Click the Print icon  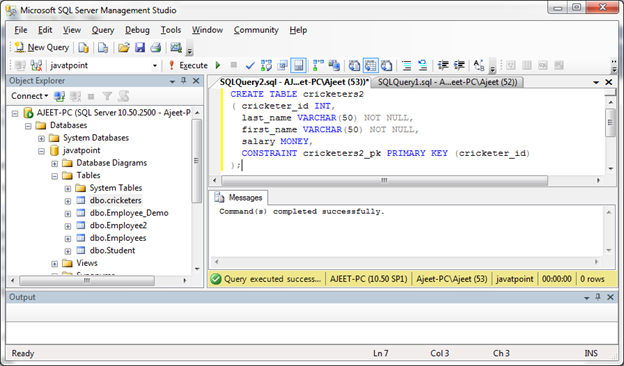click(x=156, y=48)
